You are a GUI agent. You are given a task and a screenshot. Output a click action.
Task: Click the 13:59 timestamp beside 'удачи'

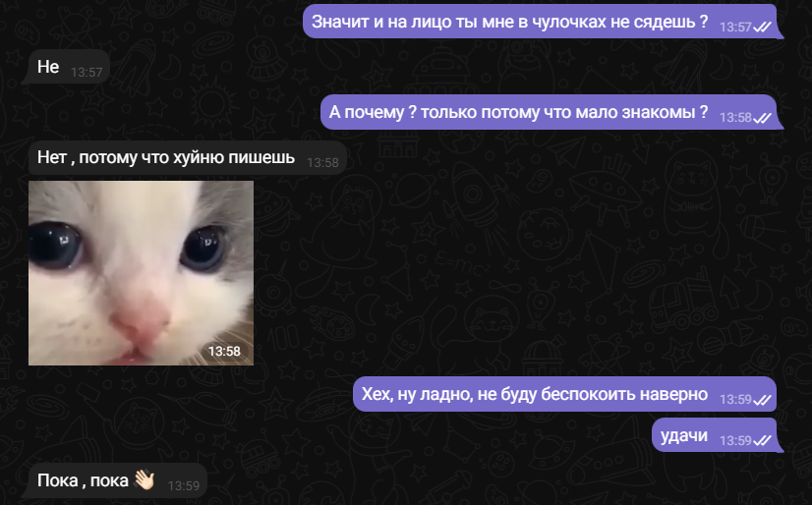pos(735,441)
